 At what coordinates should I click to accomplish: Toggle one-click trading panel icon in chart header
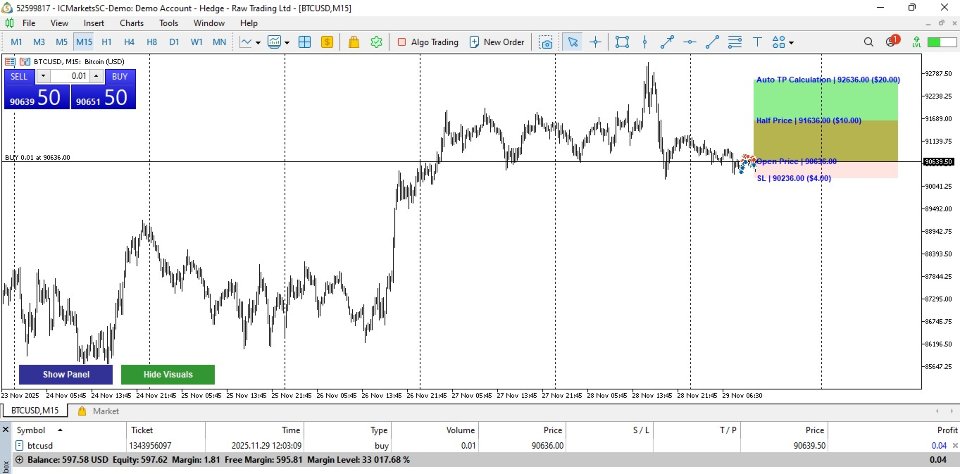[25, 61]
